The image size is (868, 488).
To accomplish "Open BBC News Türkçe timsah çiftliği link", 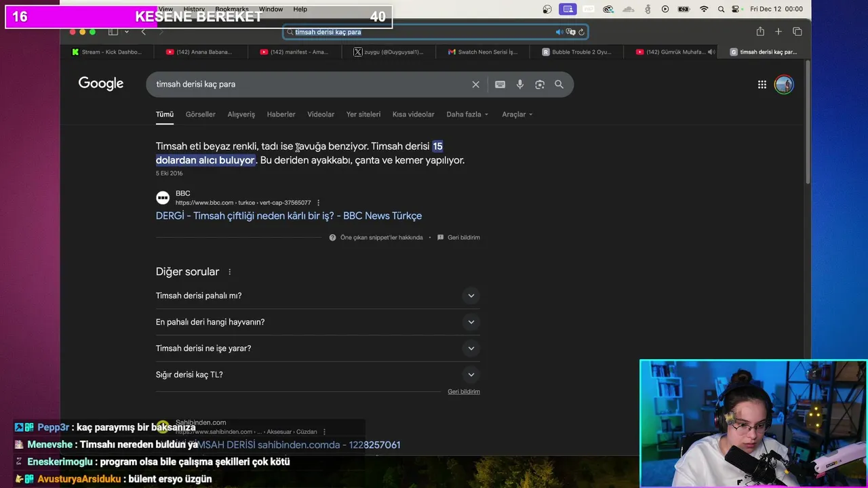I will tap(289, 216).
